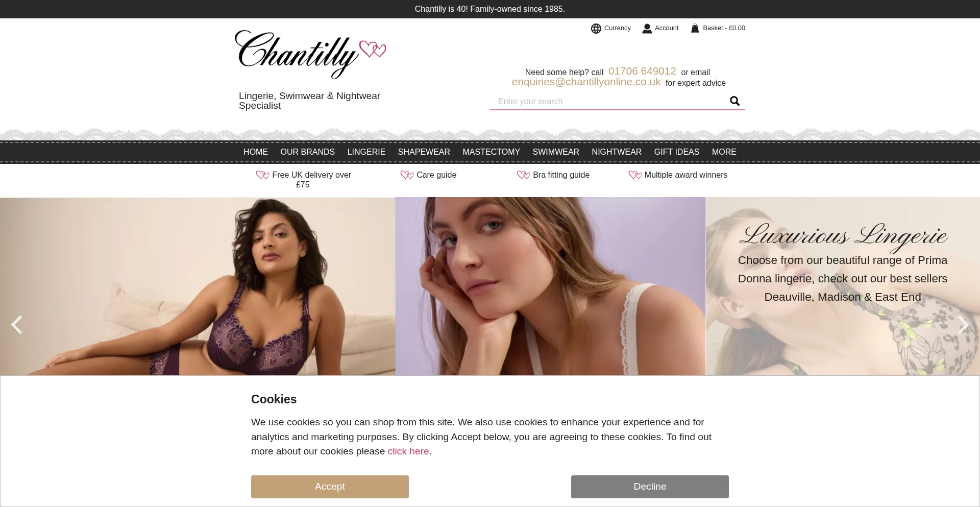Viewport: 980px width, 507px height.
Task: Click hearts icon beside Free UK delivery
Action: pos(262,175)
